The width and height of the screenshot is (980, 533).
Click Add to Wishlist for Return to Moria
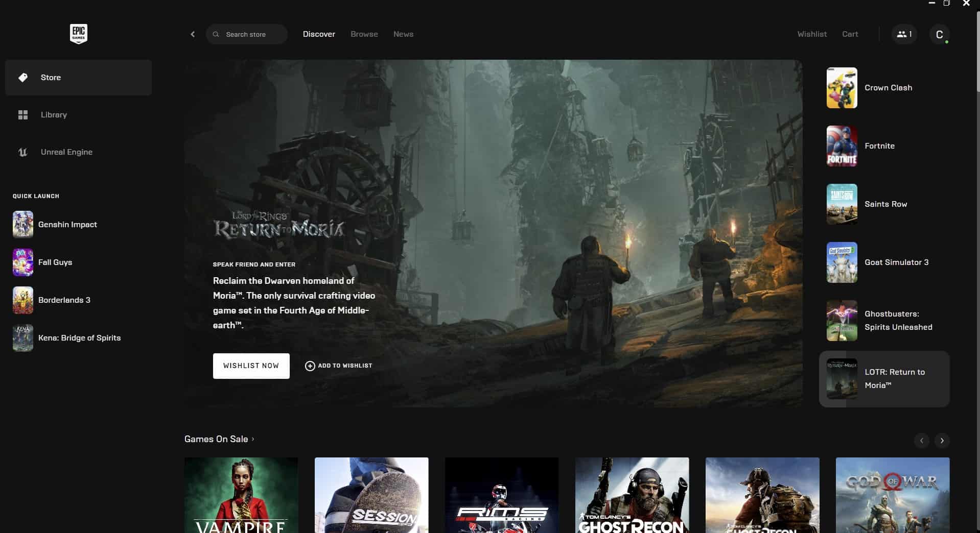pos(338,366)
